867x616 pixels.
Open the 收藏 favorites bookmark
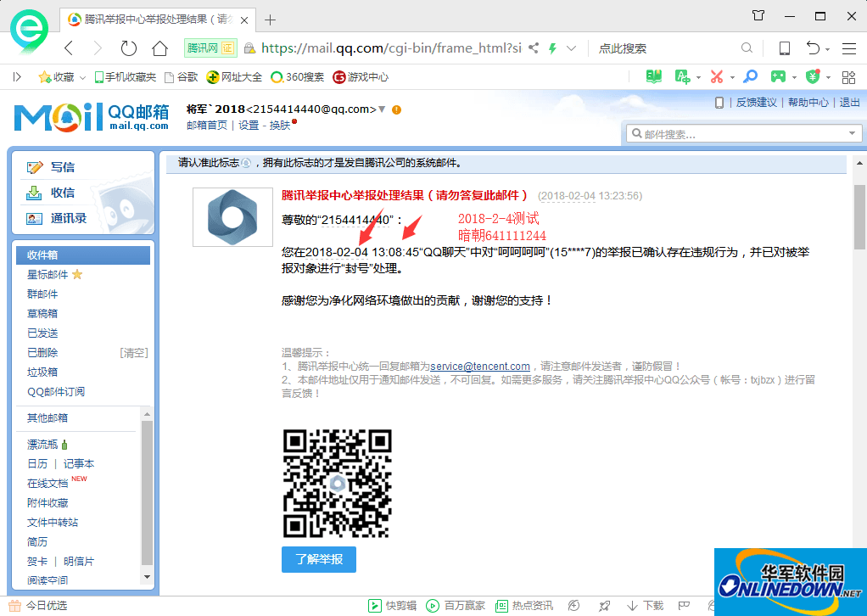56,77
